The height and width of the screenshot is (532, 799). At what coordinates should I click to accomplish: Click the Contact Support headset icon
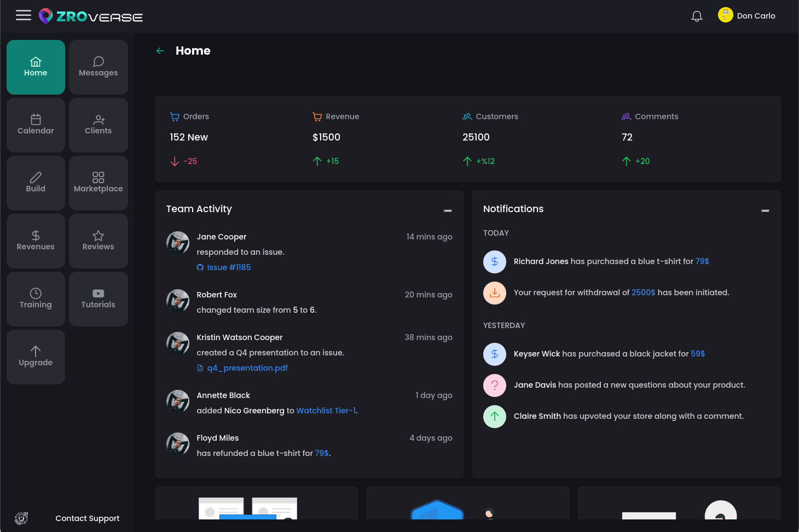21,518
